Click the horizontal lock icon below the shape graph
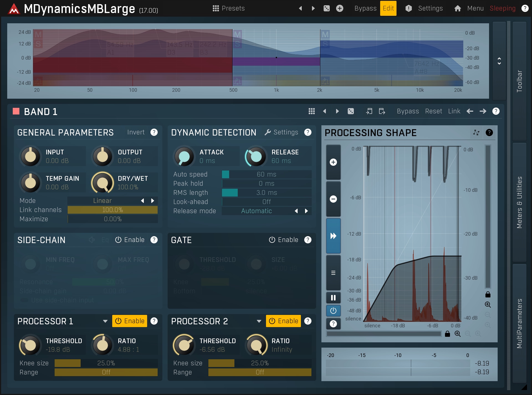The width and height of the screenshot is (532, 395). click(x=447, y=334)
